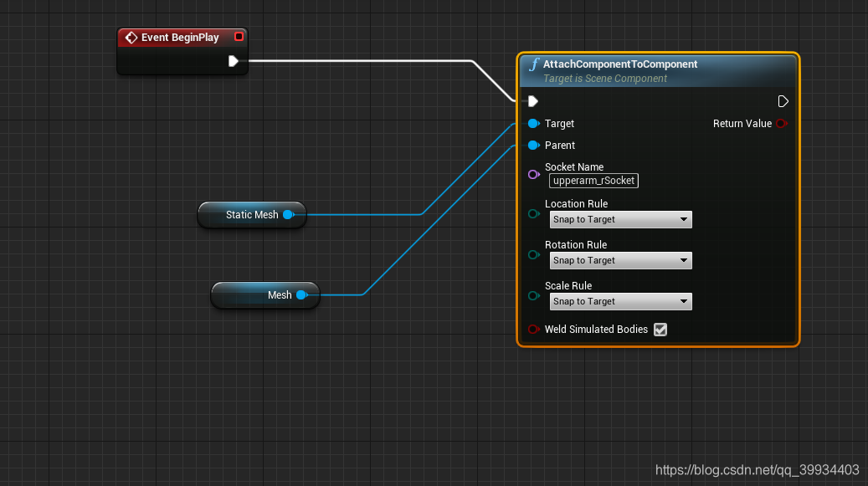Click the output pin on the Mesh node

coord(303,294)
